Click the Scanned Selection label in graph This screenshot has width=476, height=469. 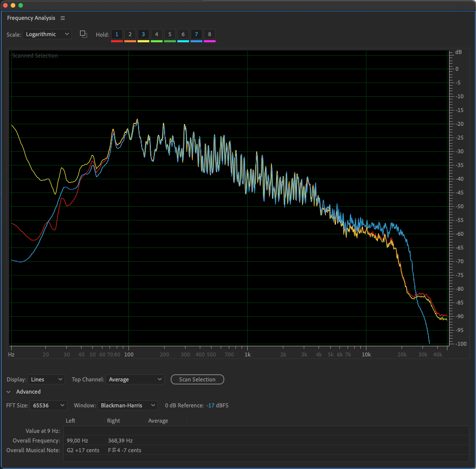point(35,56)
